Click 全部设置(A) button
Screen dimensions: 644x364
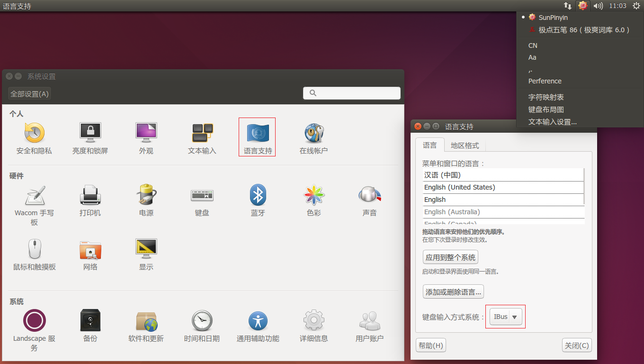point(29,94)
